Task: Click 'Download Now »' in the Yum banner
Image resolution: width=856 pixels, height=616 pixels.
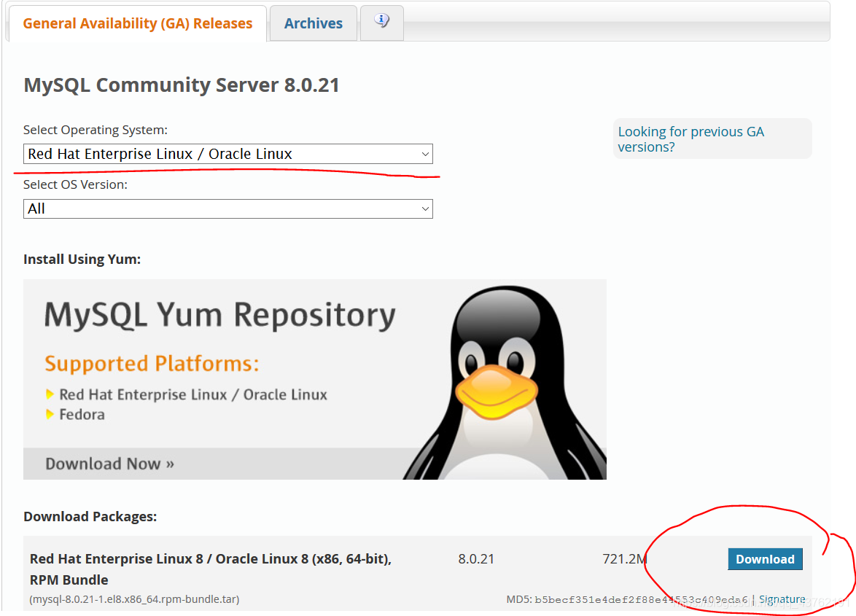Action: (x=109, y=464)
